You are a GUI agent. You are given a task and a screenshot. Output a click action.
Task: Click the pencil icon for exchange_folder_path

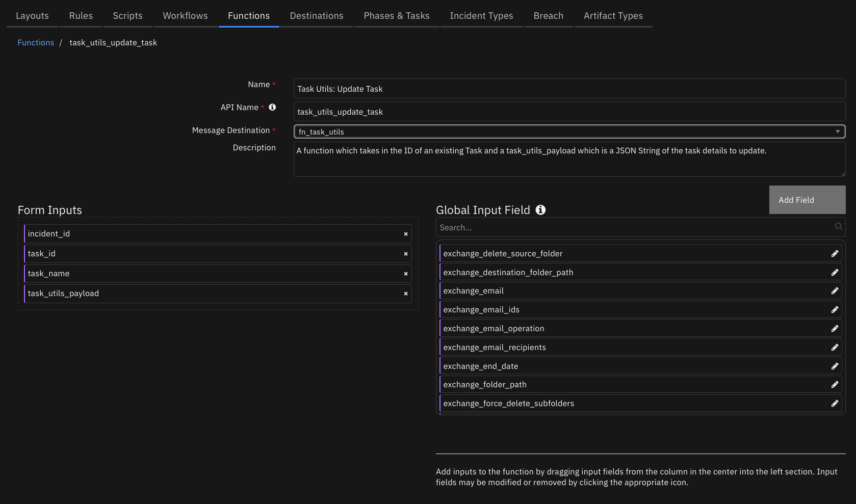[x=835, y=384]
